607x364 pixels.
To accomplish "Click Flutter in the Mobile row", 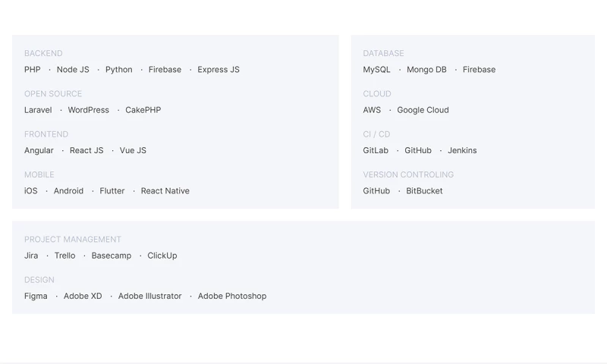I will pyautogui.click(x=112, y=191).
